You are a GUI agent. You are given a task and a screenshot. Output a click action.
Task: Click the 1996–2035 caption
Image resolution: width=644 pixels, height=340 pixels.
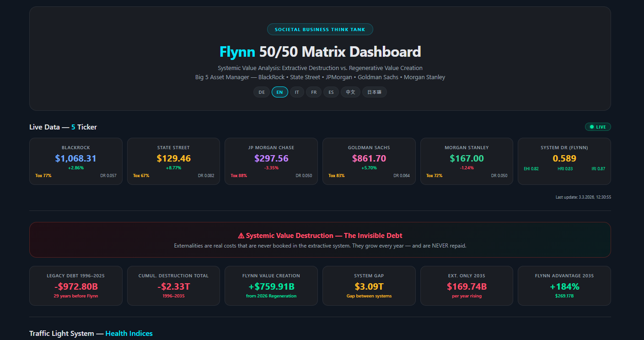click(174, 296)
